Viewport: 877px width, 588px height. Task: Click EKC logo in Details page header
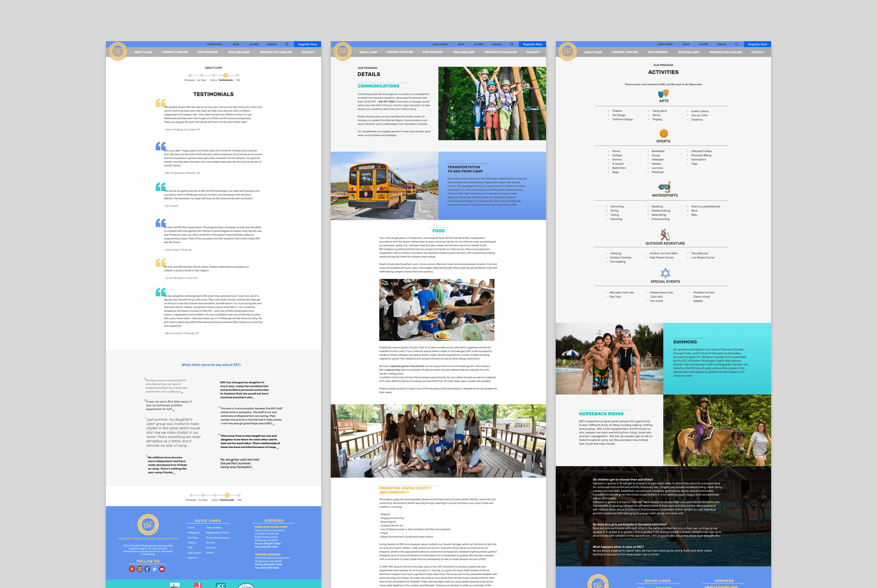343,51
